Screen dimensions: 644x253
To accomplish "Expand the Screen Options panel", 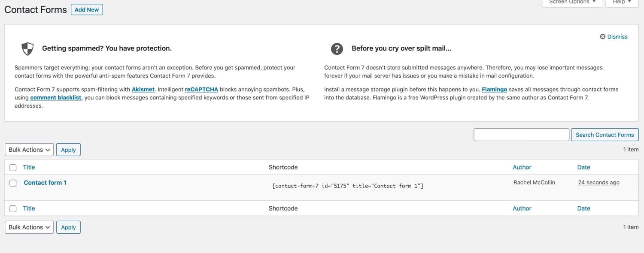I will 572,2.
